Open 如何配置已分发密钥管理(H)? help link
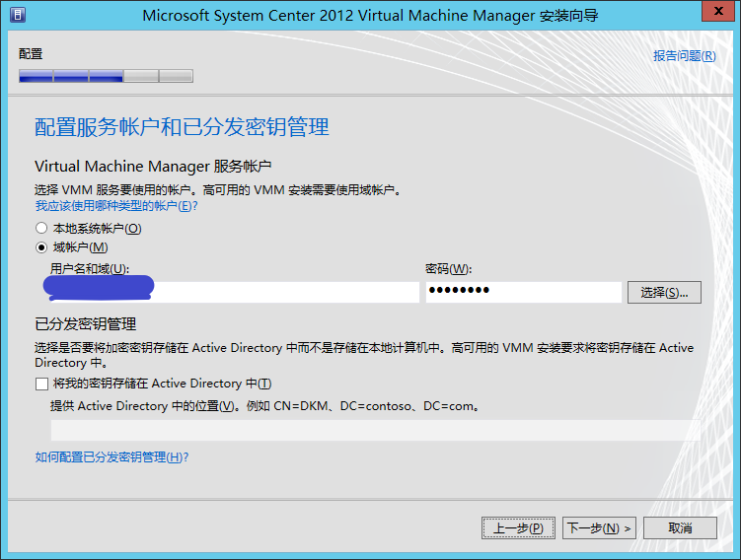Image resolution: width=741 pixels, height=560 pixels. click(111, 457)
